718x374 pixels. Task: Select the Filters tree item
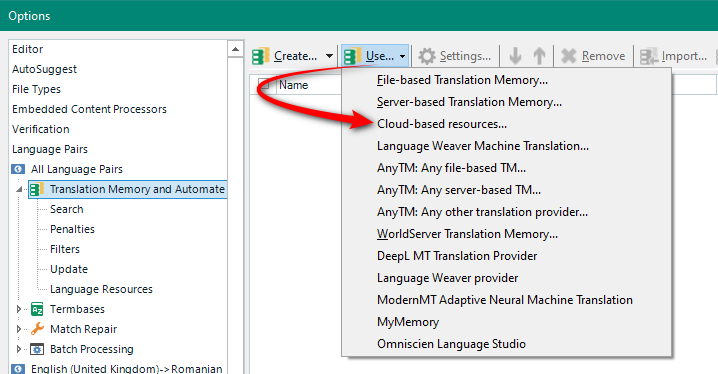65,249
